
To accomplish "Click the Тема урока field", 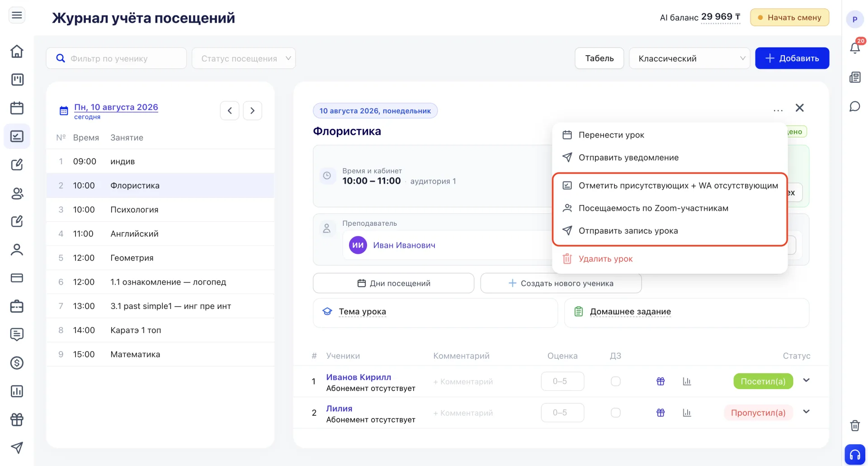I will click(x=435, y=312).
